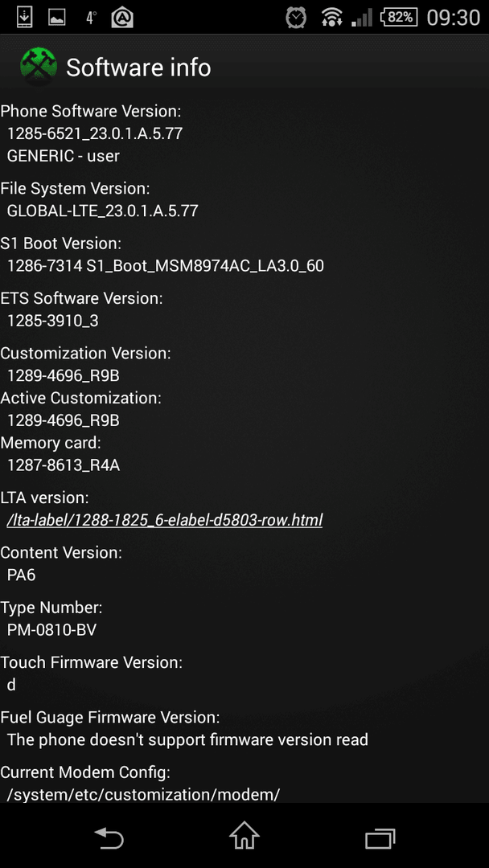The image size is (489, 868).
Task: Tap the Back navigation button
Action: [109, 837]
